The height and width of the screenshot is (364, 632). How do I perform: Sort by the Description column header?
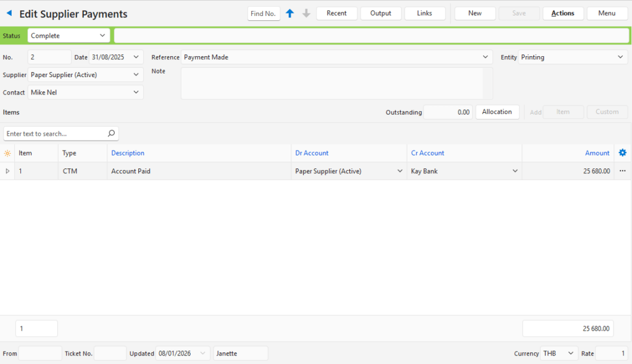(x=128, y=153)
